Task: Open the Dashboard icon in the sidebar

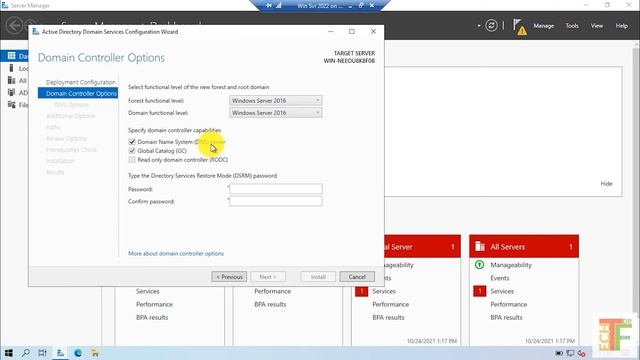Action: 11,56
